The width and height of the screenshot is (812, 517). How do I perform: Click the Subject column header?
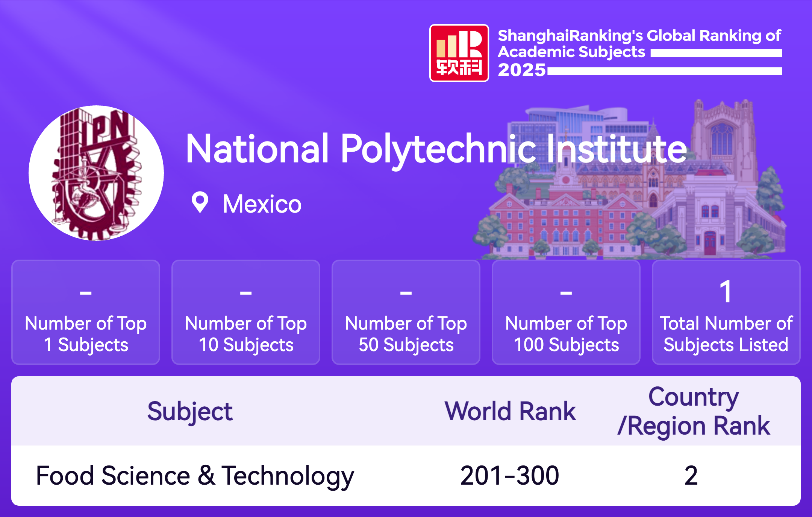click(x=190, y=411)
